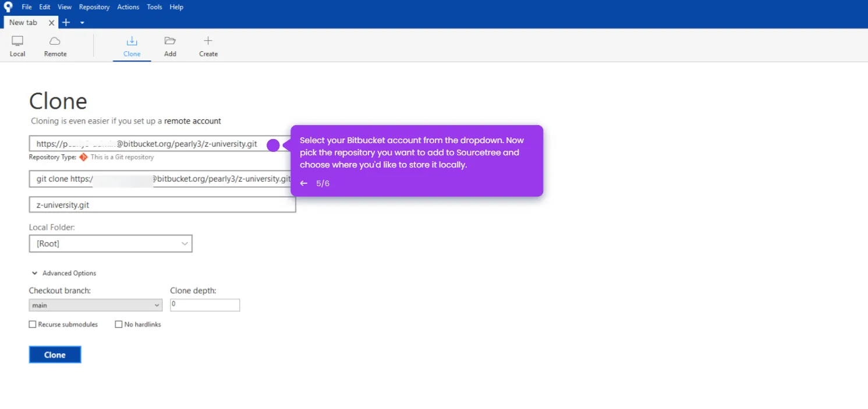Open the Checkout branch dropdown
The height and width of the screenshot is (409, 868).
point(95,305)
